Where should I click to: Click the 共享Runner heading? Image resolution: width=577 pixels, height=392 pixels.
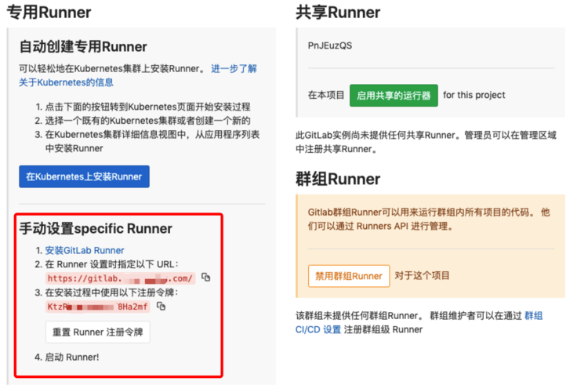pyautogui.click(x=338, y=12)
